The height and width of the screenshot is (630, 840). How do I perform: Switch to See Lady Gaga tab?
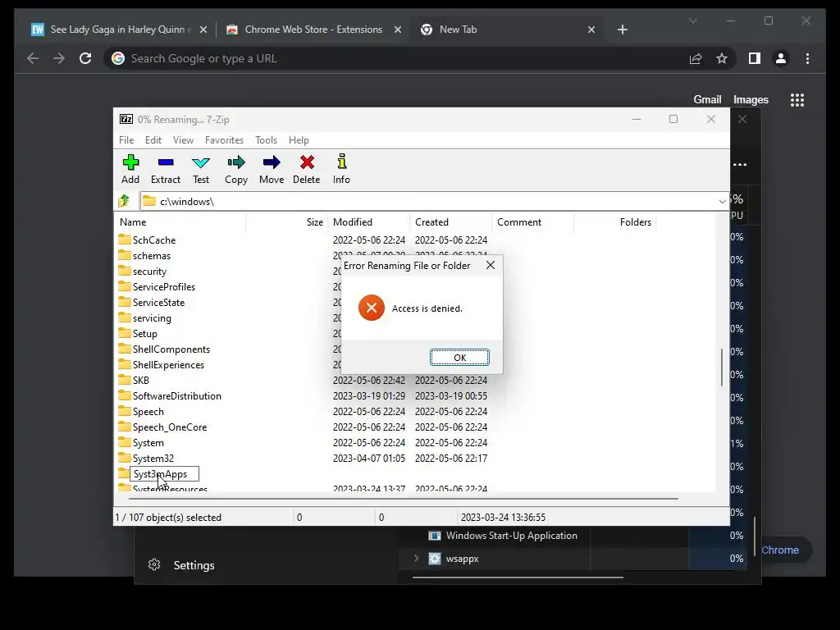[118, 30]
